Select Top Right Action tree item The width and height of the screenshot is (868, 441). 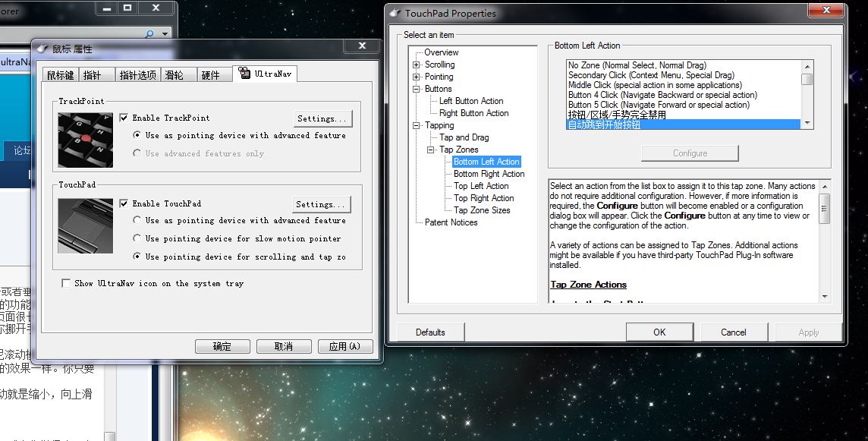pyautogui.click(x=483, y=198)
